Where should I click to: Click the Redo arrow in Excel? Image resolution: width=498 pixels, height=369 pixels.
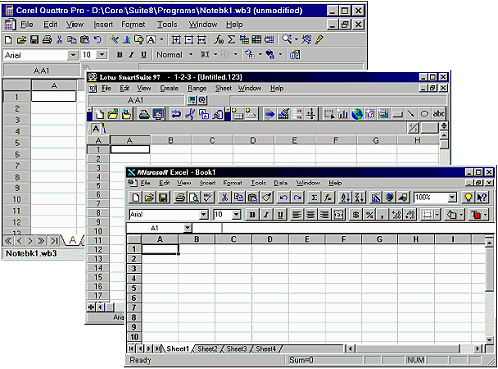(297, 198)
